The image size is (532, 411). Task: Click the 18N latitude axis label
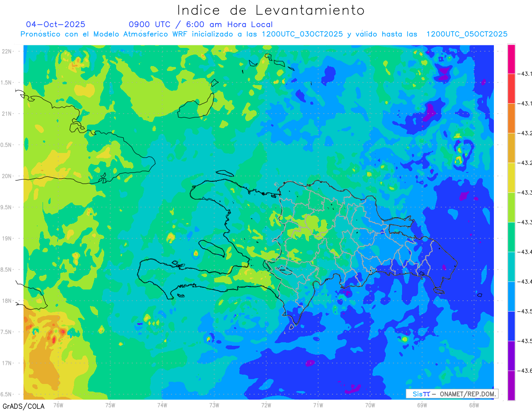point(8,301)
